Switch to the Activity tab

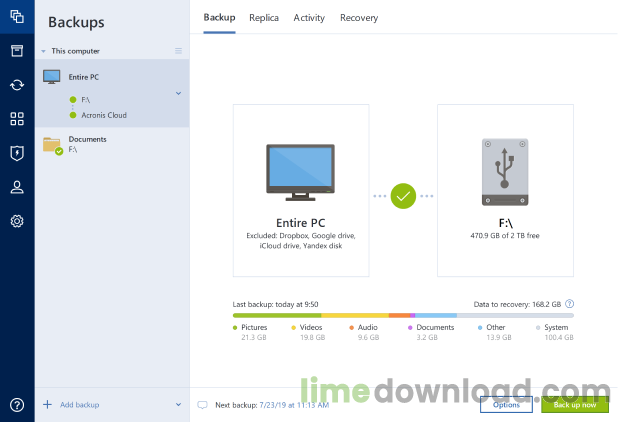[x=309, y=18]
